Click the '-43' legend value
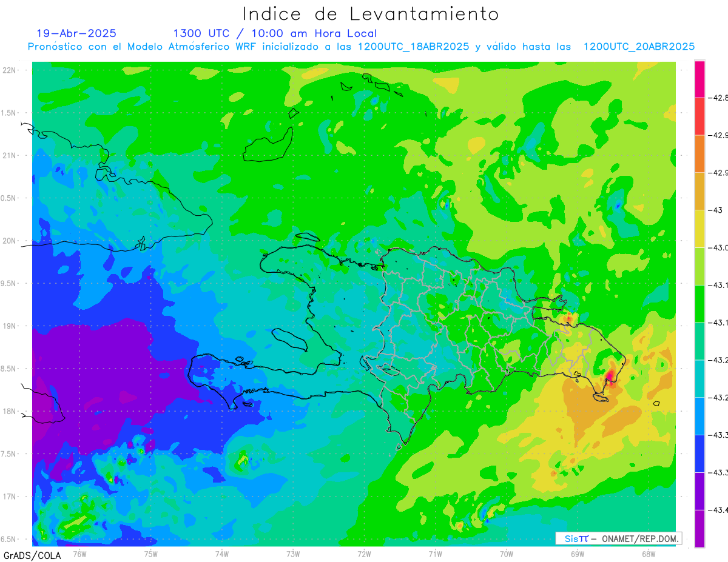 [715, 210]
